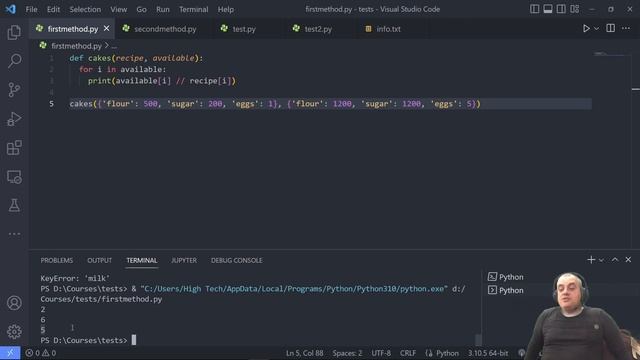Screen dimensions: 640x360
Task: Open the File menu
Action: [31, 9]
